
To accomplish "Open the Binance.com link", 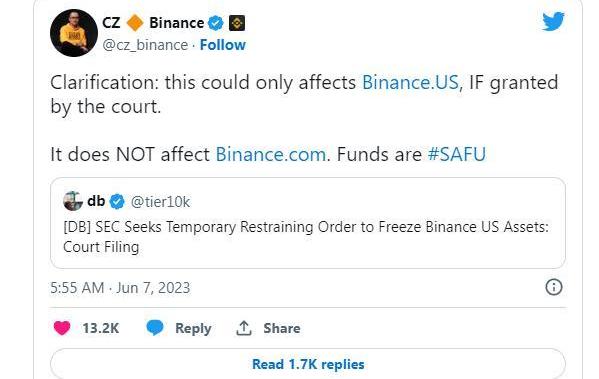I will tap(271, 154).
